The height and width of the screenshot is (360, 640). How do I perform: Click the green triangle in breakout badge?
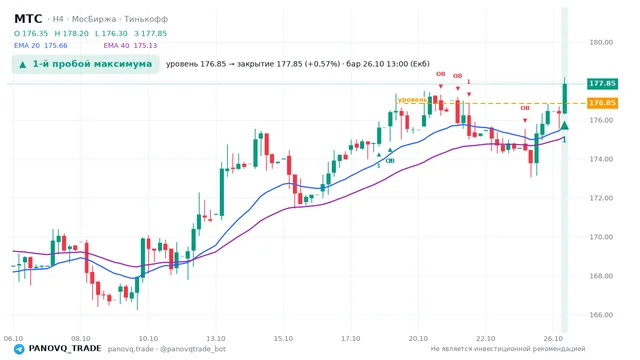click(23, 64)
